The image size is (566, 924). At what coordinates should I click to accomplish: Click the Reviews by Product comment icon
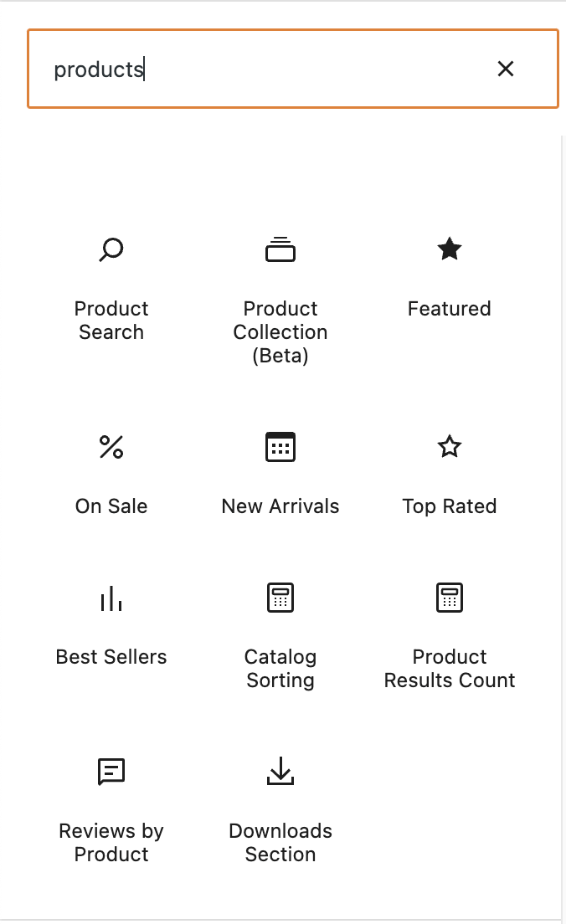111,771
